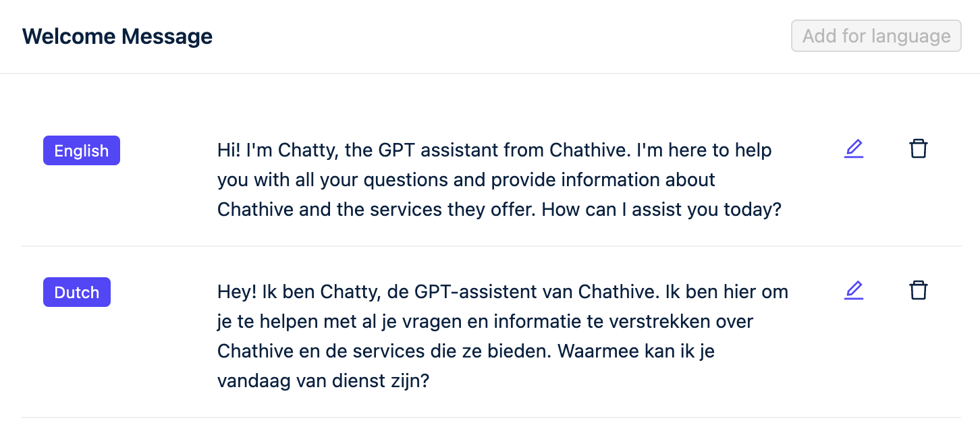Image resolution: width=980 pixels, height=429 pixels.
Task: Remove the Dutch welcome message via trash
Action: click(x=918, y=291)
